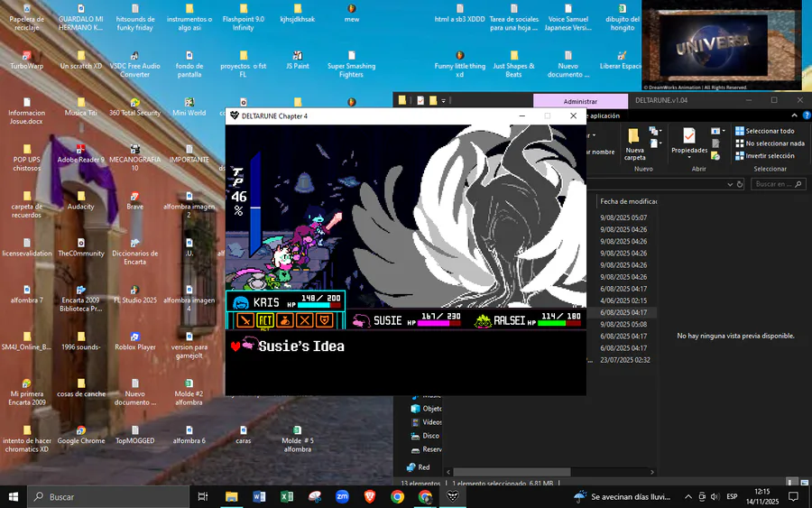Screen dimensions: 812x508
Task: Click the blue TP gauge bar
Action: tap(255, 205)
